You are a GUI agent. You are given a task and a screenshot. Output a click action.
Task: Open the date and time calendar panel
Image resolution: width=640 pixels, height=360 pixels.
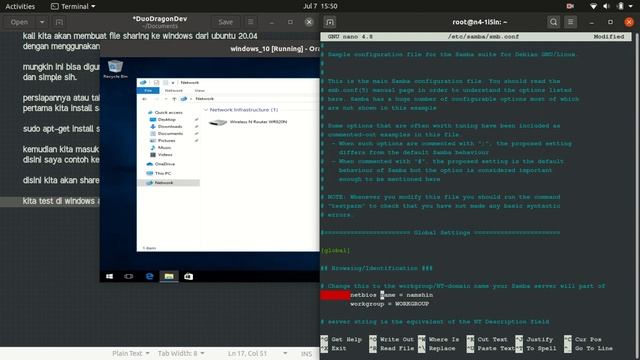pos(320,6)
